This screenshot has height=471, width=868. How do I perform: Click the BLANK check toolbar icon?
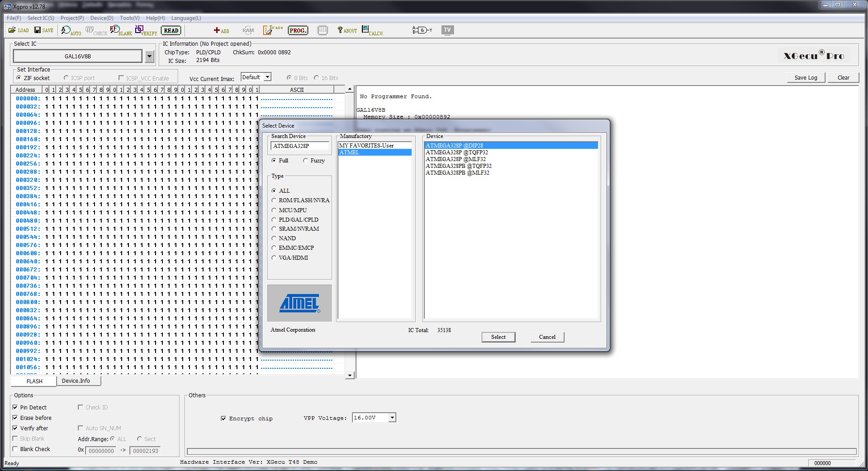(x=121, y=30)
